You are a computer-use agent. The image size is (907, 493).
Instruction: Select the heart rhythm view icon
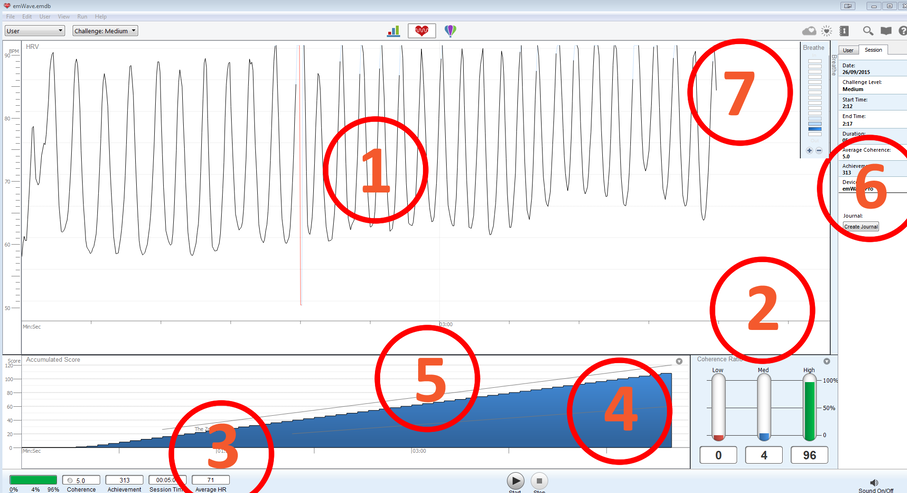point(421,31)
